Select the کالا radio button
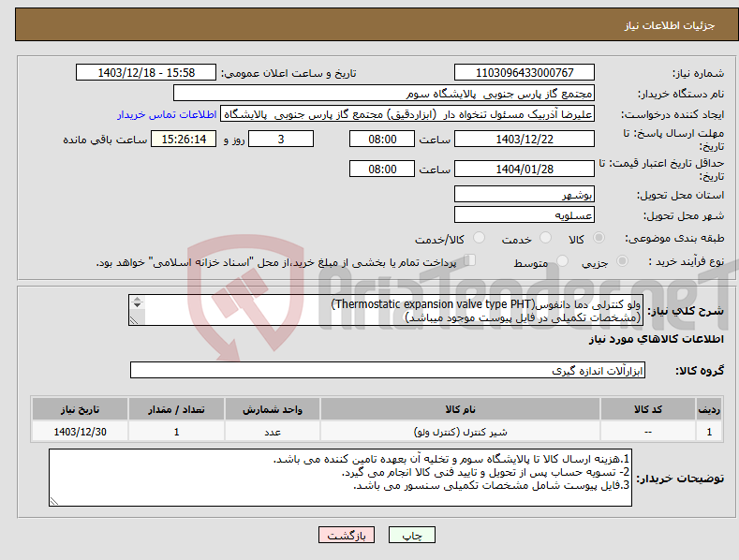 point(599,238)
